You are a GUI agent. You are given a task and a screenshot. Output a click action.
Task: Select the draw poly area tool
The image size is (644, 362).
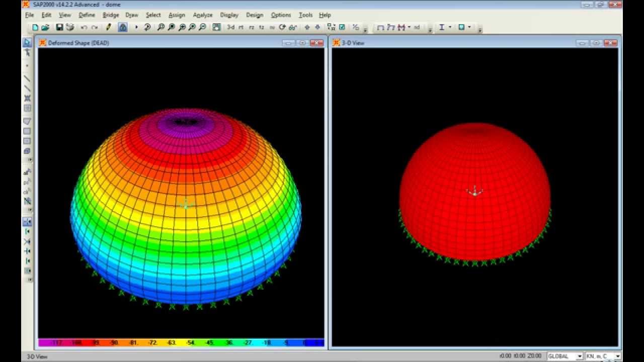pyautogui.click(x=27, y=121)
